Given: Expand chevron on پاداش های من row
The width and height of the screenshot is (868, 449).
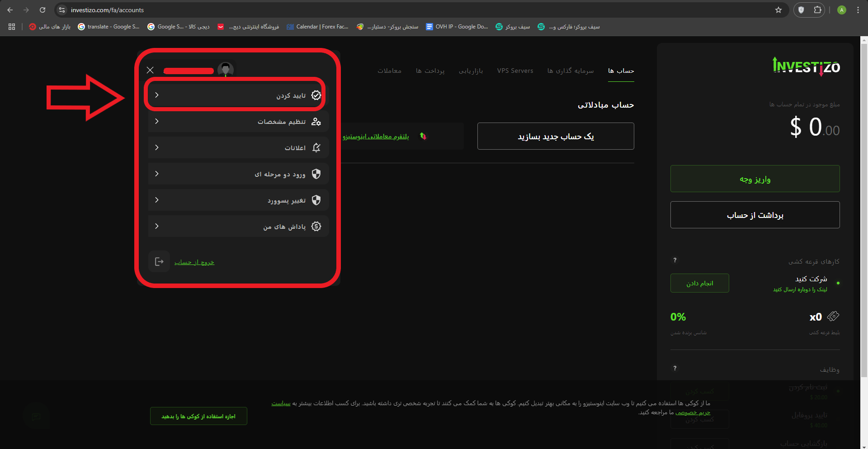Looking at the screenshot, I should pyautogui.click(x=157, y=226).
